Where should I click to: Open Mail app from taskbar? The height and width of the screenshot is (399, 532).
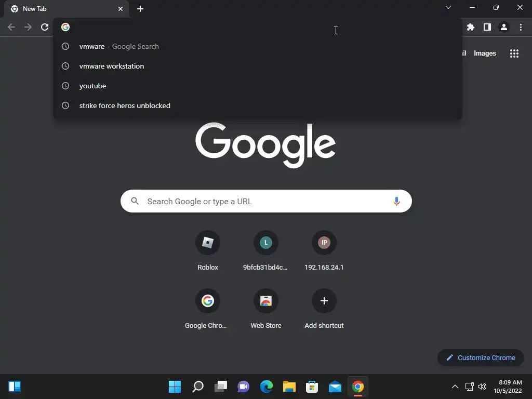[x=335, y=387]
